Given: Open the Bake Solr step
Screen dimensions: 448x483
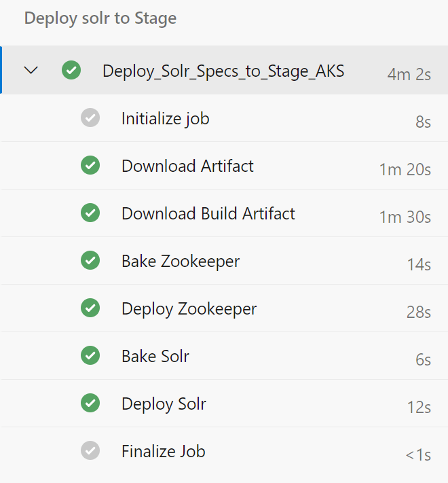Looking at the screenshot, I should [x=155, y=357].
